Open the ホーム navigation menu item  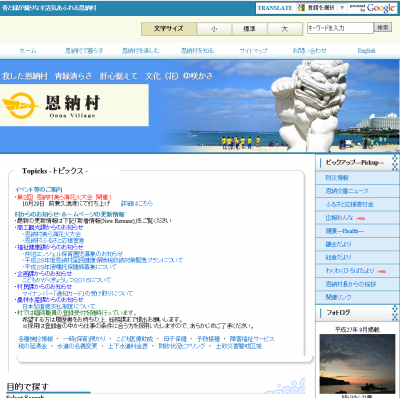pyautogui.click(x=28, y=51)
